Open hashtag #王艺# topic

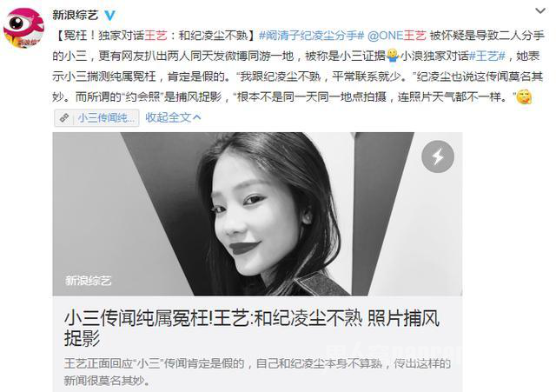pyautogui.click(x=486, y=56)
